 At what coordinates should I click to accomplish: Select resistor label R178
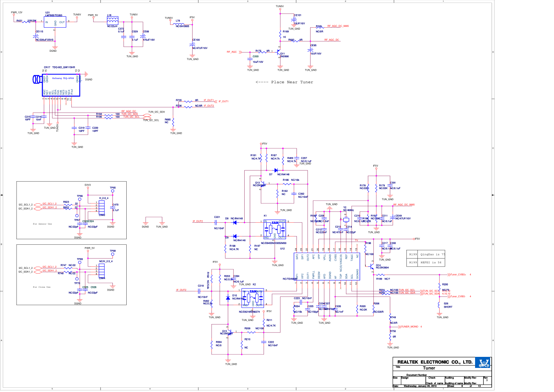(363, 186)
